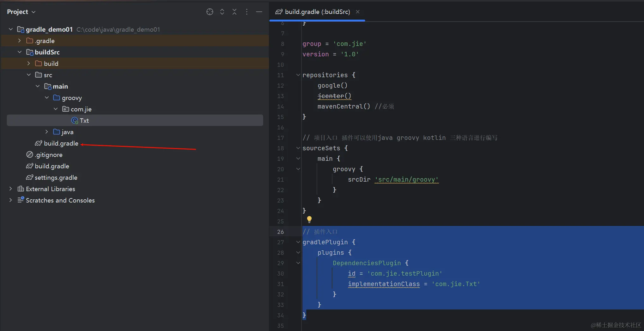This screenshot has width=644, height=331.
Task: Fold the repositories block at line 11
Action: pyautogui.click(x=298, y=75)
